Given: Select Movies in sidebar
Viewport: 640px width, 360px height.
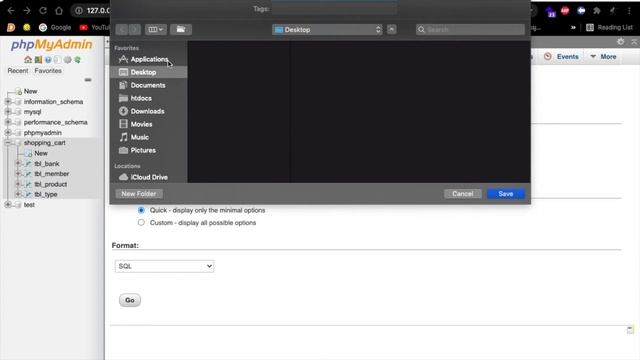Looking at the screenshot, I should coord(149,124).
